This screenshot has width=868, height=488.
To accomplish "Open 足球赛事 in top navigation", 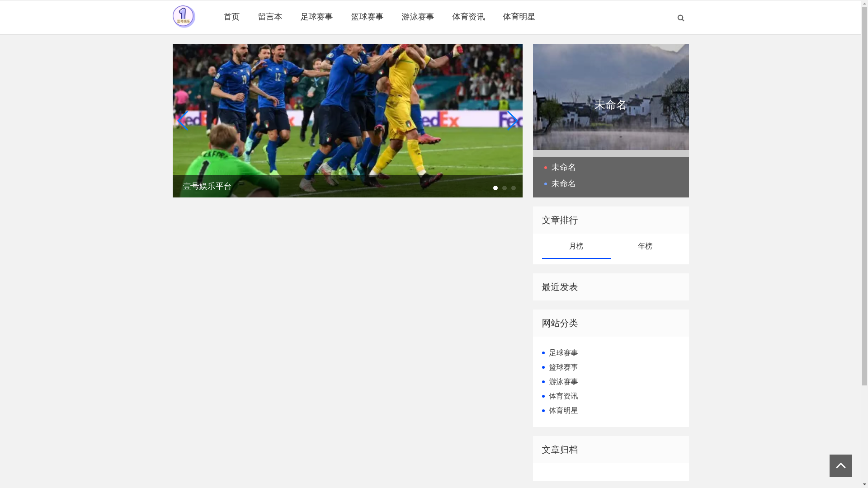I will pos(316,17).
